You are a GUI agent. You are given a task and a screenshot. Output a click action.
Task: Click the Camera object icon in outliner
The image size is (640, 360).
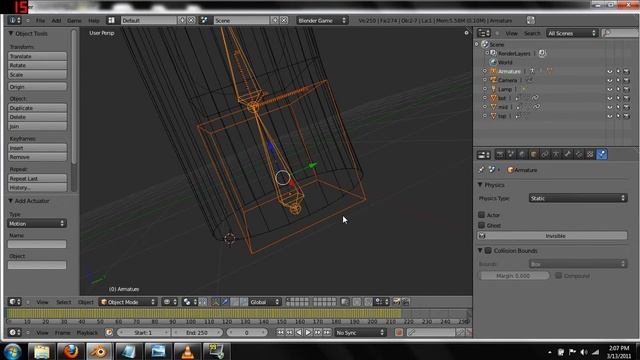[493, 80]
